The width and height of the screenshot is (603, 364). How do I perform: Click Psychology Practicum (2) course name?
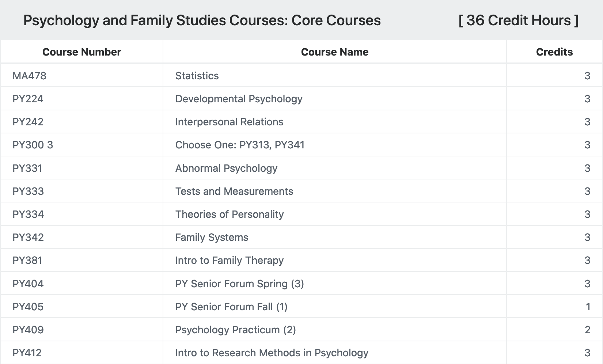pos(236,330)
